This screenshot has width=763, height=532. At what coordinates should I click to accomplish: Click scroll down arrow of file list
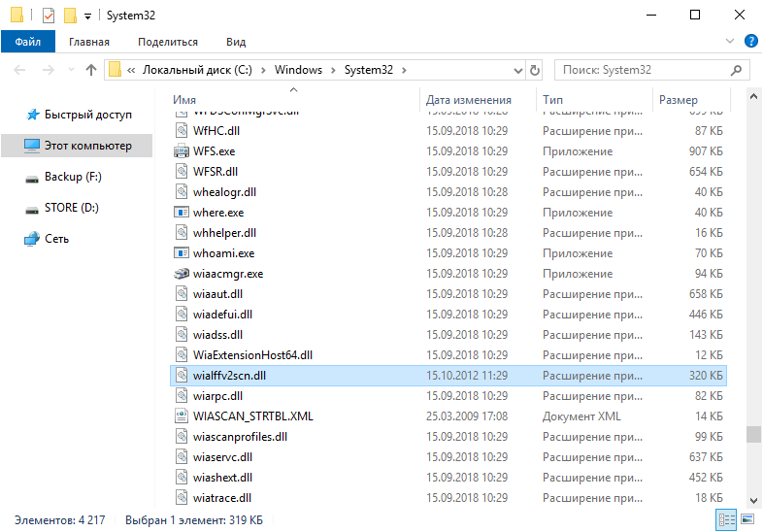(753, 500)
